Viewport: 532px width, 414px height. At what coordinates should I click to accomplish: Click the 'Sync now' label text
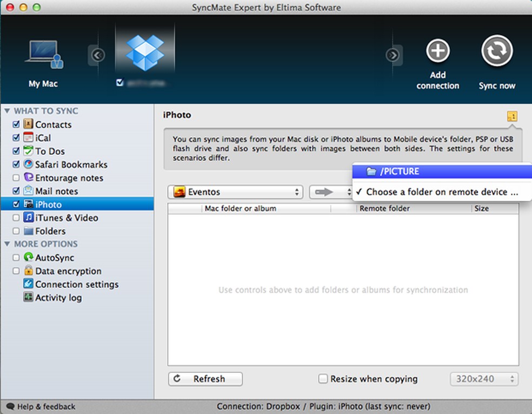(x=497, y=86)
